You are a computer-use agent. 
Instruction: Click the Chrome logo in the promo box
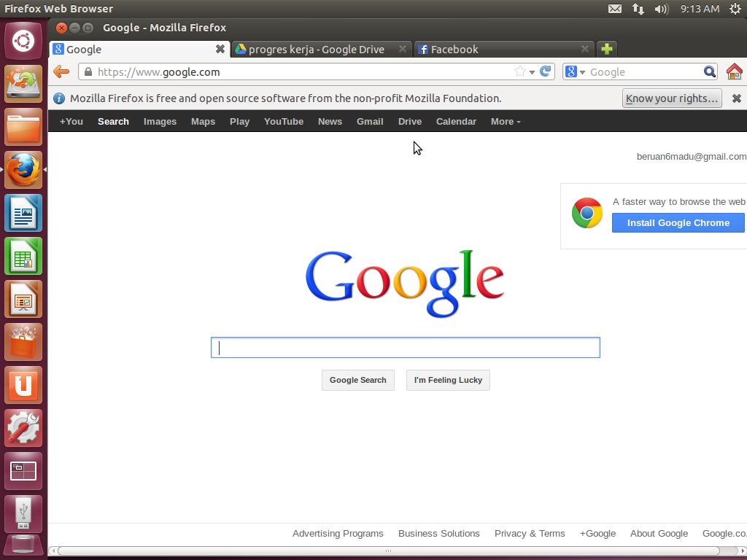click(587, 213)
